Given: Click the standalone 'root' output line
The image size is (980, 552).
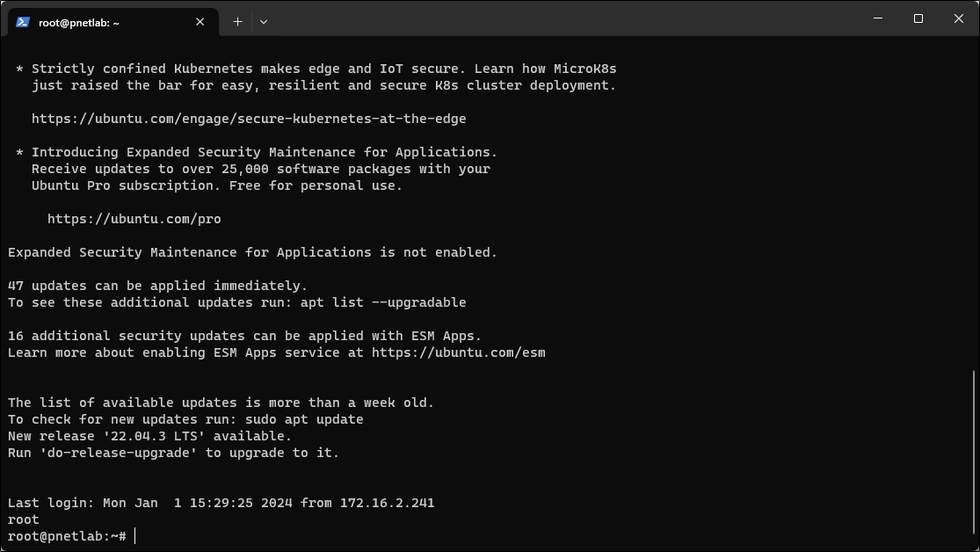Looking at the screenshot, I should pyautogui.click(x=23, y=520).
